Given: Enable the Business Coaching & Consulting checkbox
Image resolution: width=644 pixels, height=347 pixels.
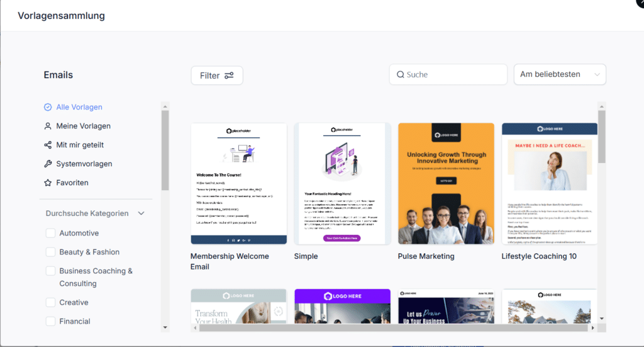Looking at the screenshot, I should point(50,271).
